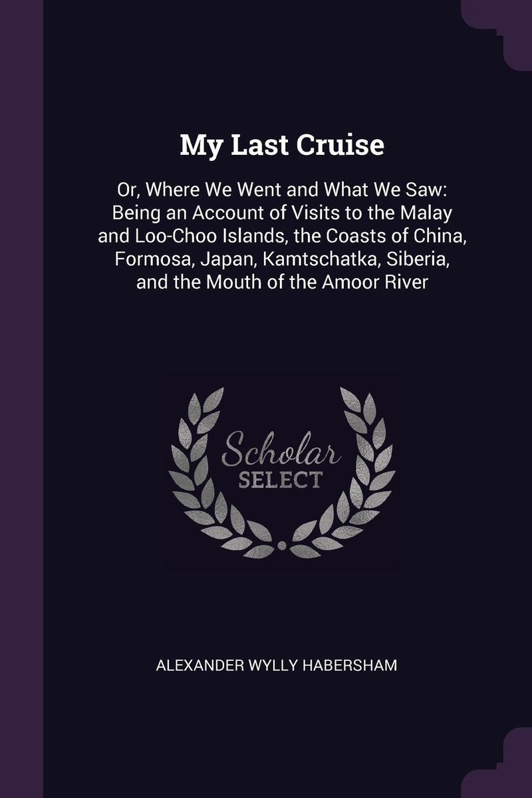This screenshot has height=798, width=532.
Task: Click the left laurel branch of the emblem
Action: (x=211, y=471)
